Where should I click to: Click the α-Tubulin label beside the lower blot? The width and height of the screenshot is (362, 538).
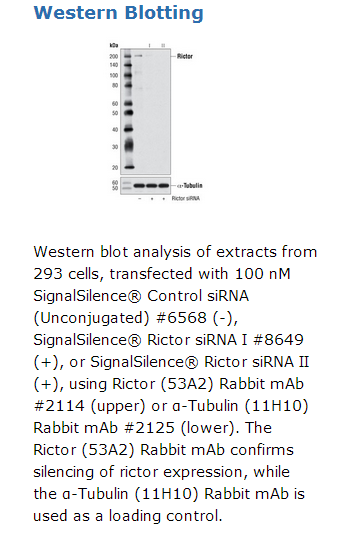click(190, 186)
